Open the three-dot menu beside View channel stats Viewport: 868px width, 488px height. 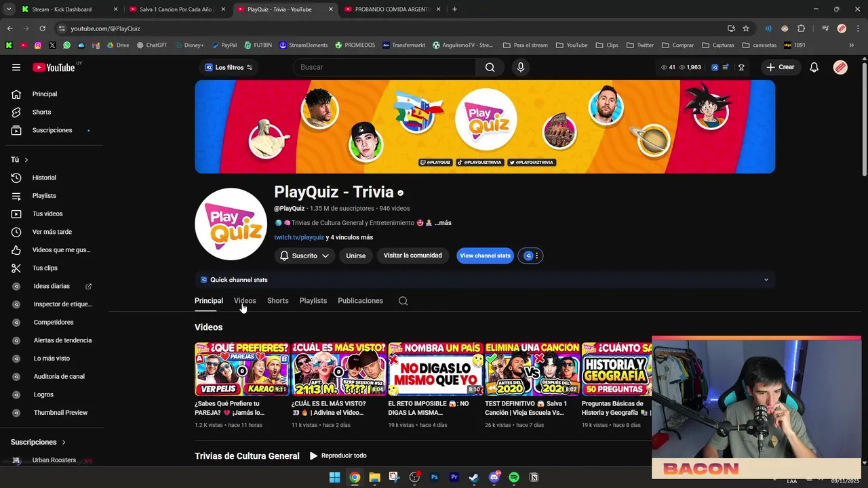(536, 256)
